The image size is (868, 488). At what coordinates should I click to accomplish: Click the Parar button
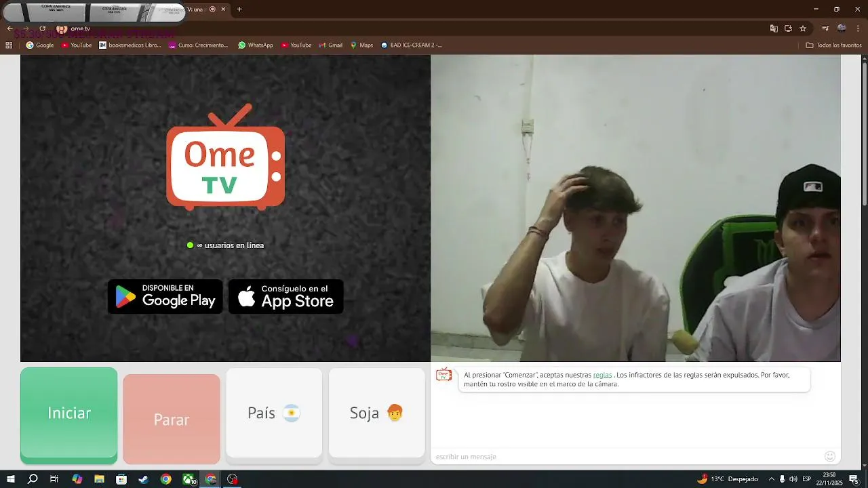(x=172, y=420)
